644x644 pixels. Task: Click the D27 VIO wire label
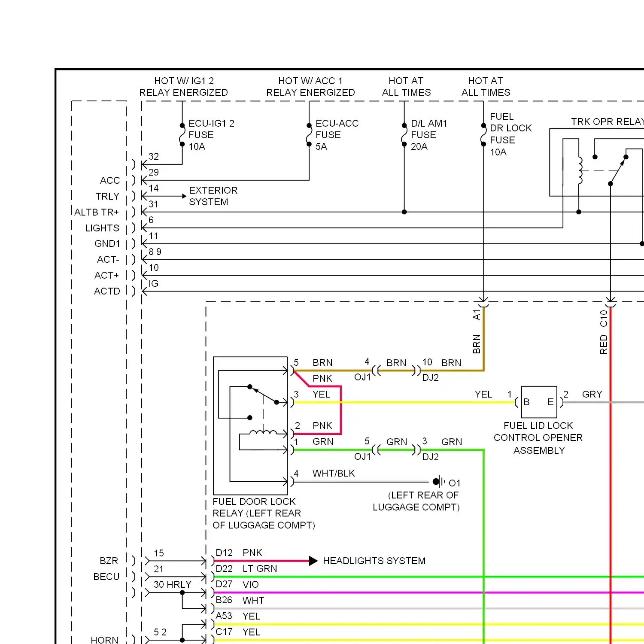237,584
